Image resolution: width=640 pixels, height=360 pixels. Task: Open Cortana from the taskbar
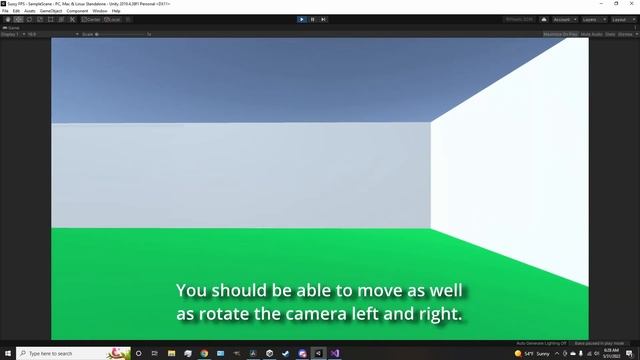138,353
